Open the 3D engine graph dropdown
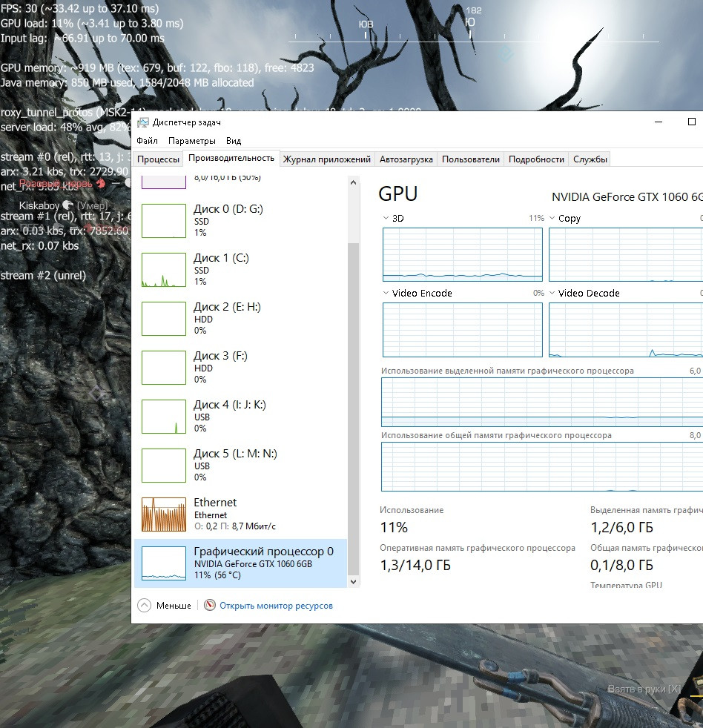Image resolution: width=703 pixels, height=728 pixels. pos(386,218)
